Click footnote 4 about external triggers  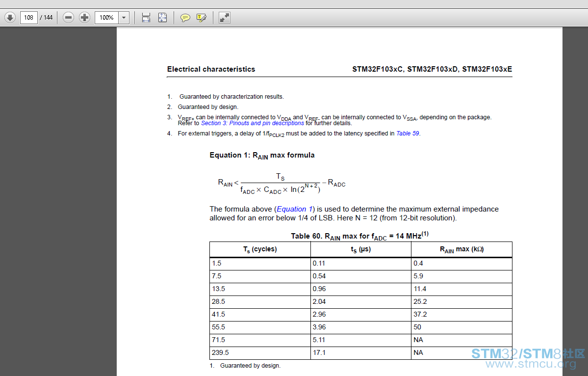click(x=294, y=134)
